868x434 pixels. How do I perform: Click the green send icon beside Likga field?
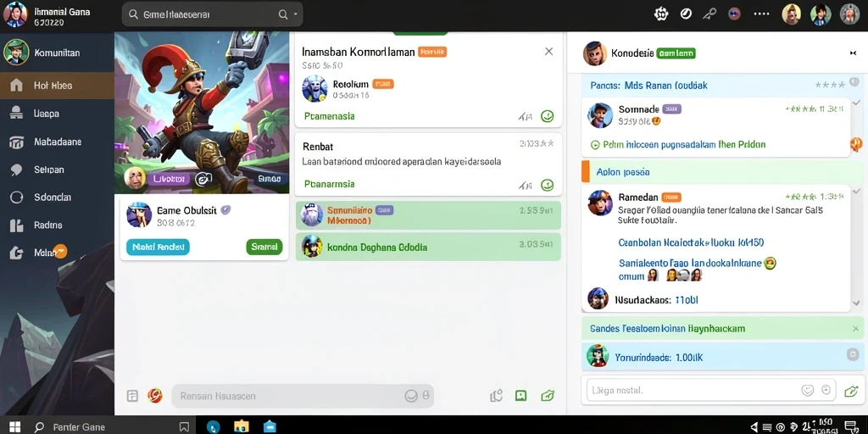(851, 391)
